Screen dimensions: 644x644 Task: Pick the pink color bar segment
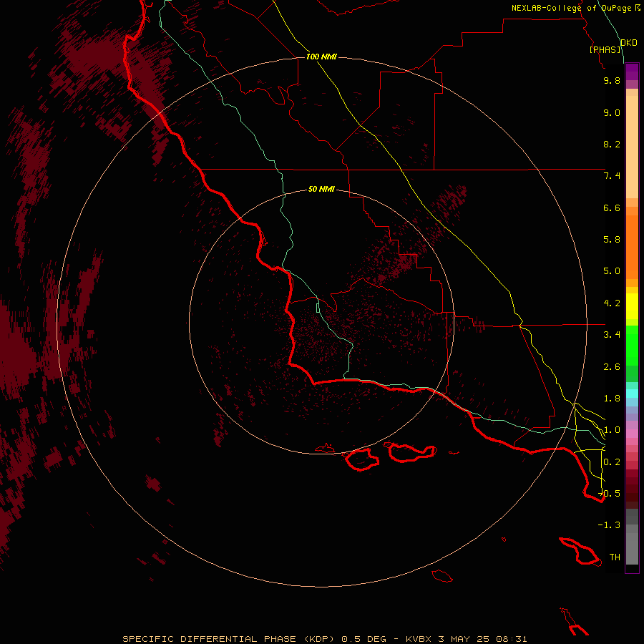[x=632, y=434]
